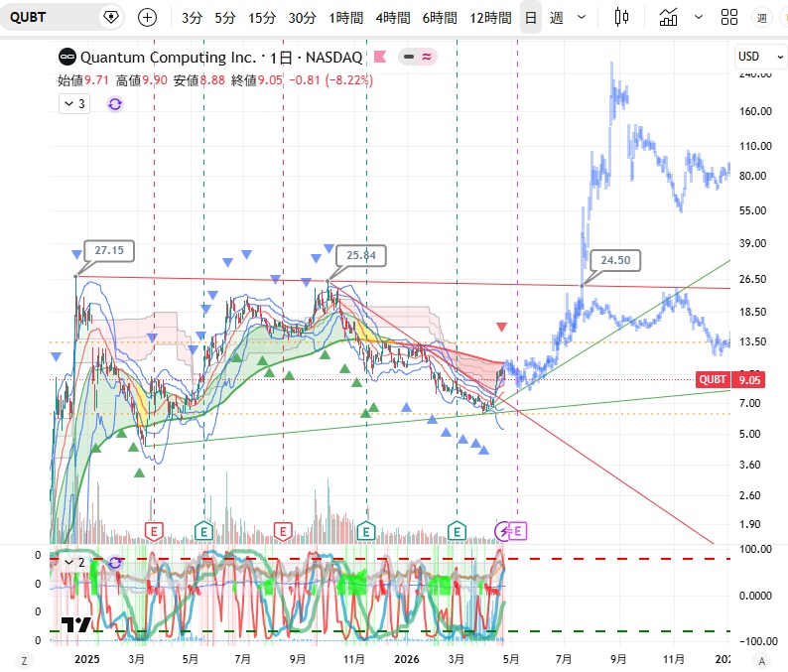Open the indicators menu icon
The image size is (788, 672).
click(668, 18)
